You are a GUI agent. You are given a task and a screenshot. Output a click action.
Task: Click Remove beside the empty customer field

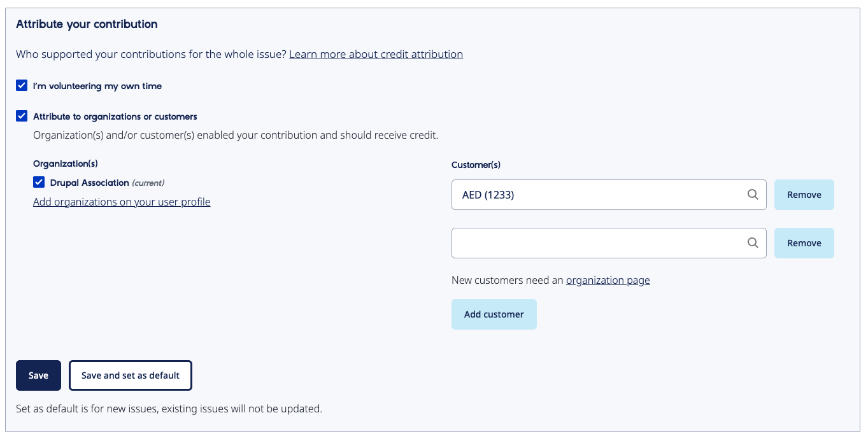(804, 243)
